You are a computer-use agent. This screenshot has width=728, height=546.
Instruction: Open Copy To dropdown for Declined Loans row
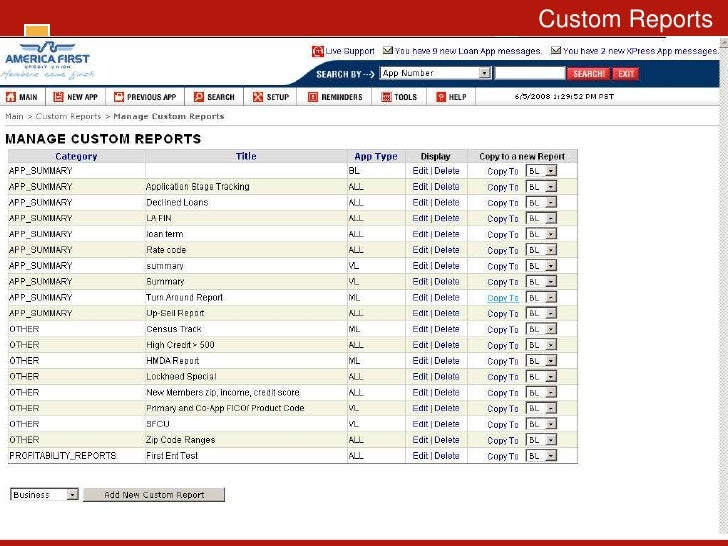[x=541, y=202]
